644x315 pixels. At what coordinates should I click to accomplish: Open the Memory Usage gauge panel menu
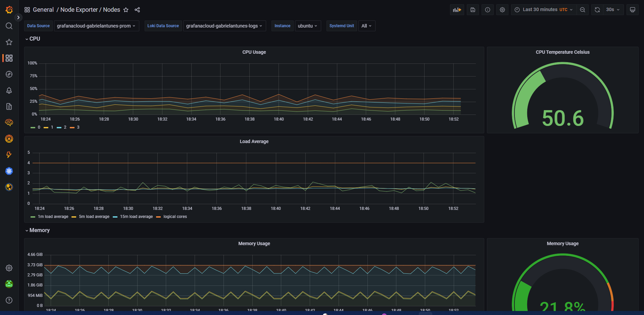[x=562, y=243]
